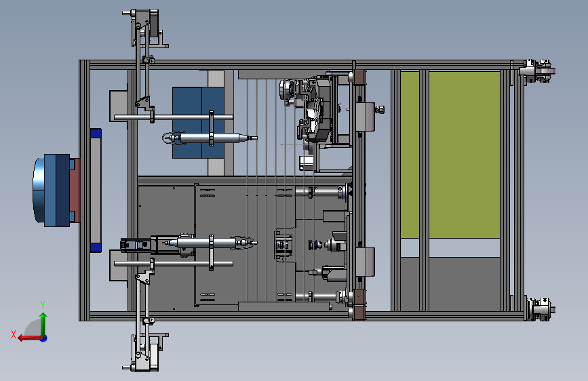
Task: Select the blue motor on the left side
Action: coord(52,190)
